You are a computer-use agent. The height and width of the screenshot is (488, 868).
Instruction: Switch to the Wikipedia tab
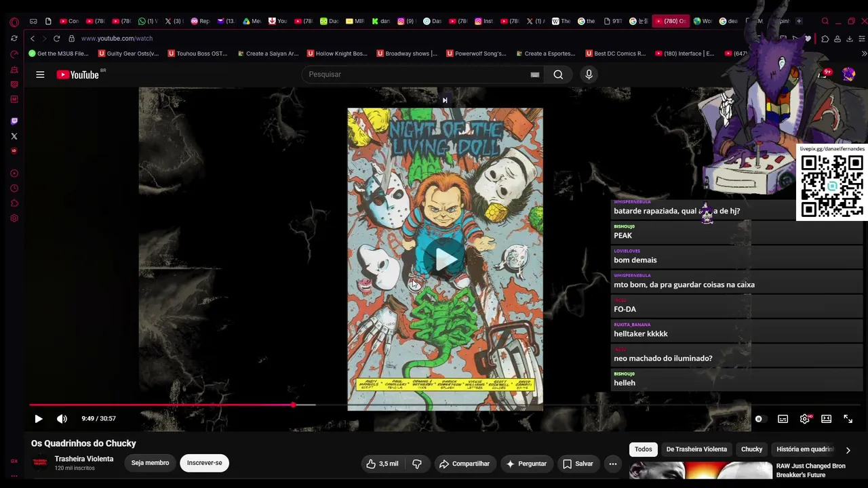[x=561, y=21]
